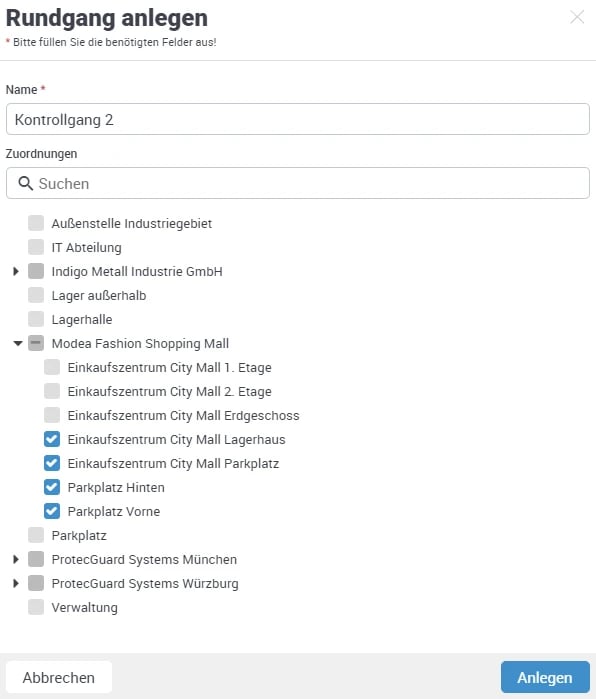The image size is (596, 699).
Task: Focus the Name input field
Action: click(298, 119)
